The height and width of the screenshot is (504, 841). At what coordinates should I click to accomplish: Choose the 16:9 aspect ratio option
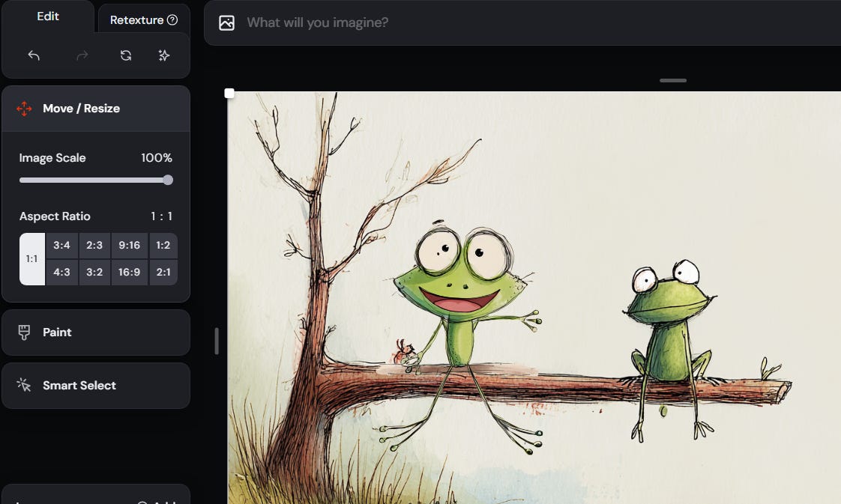point(129,272)
